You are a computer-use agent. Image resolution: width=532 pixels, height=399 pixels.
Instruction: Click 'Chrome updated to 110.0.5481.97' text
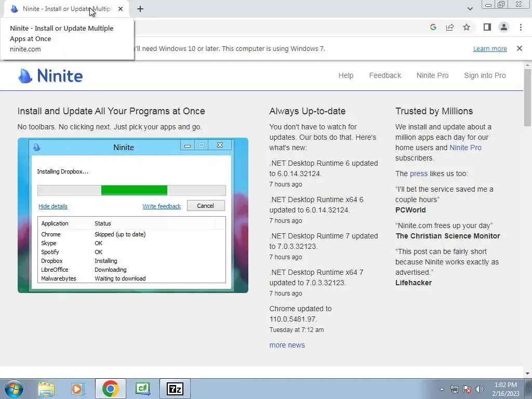[x=301, y=314]
